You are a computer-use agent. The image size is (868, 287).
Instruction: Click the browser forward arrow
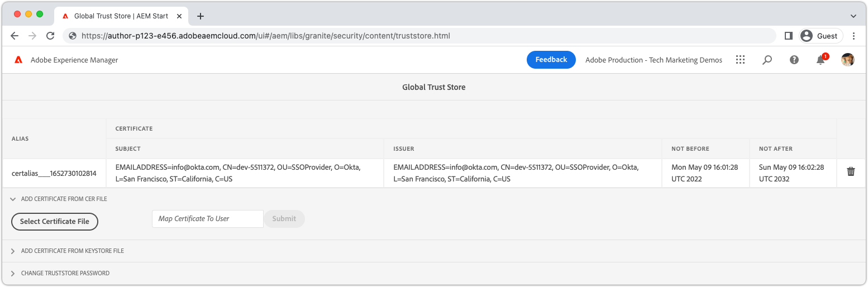coord(32,36)
